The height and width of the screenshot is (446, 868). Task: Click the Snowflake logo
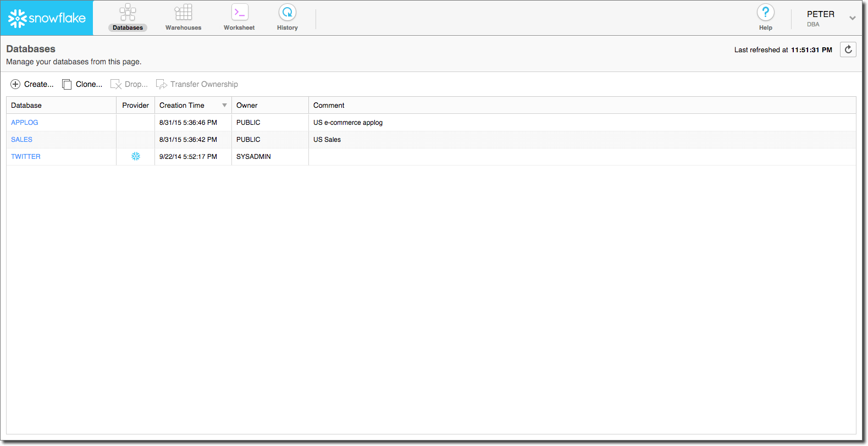47,18
